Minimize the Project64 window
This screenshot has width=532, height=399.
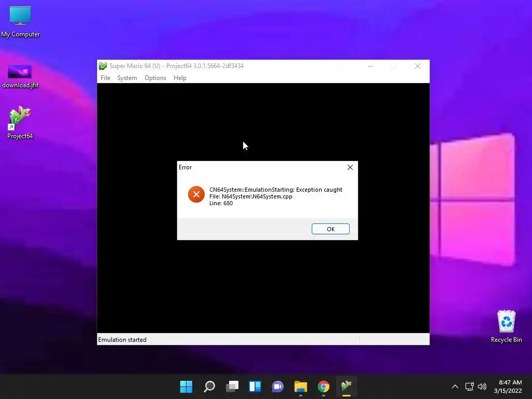click(x=370, y=66)
